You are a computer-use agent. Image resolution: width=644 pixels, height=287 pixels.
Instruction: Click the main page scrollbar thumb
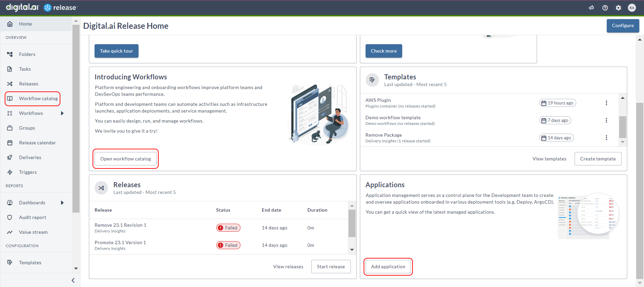[x=640, y=191]
